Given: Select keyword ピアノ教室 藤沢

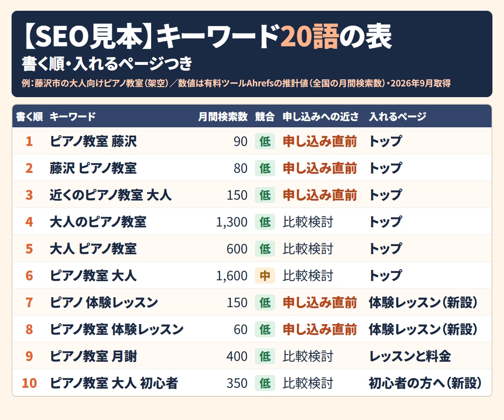Looking at the screenshot, I should 93,141.
